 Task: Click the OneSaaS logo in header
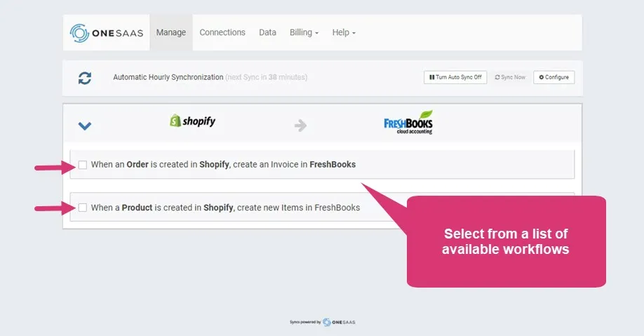[x=107, y=33]
